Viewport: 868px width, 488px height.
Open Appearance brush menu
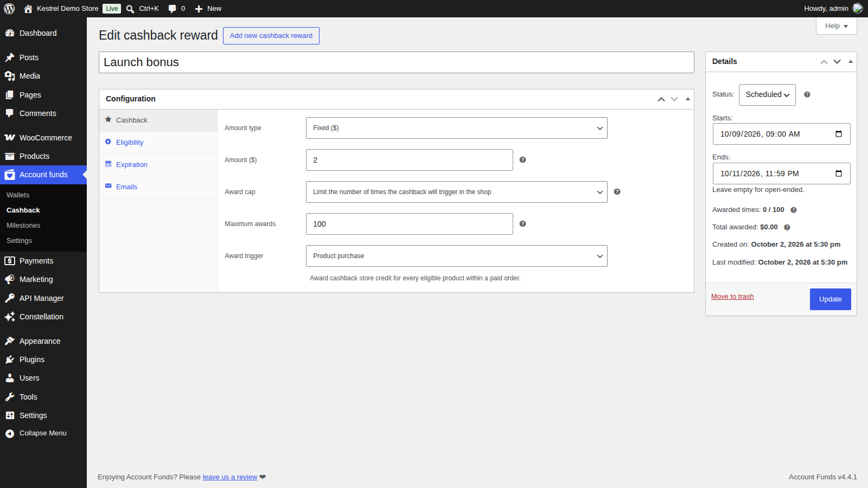[x=43, y=341]
